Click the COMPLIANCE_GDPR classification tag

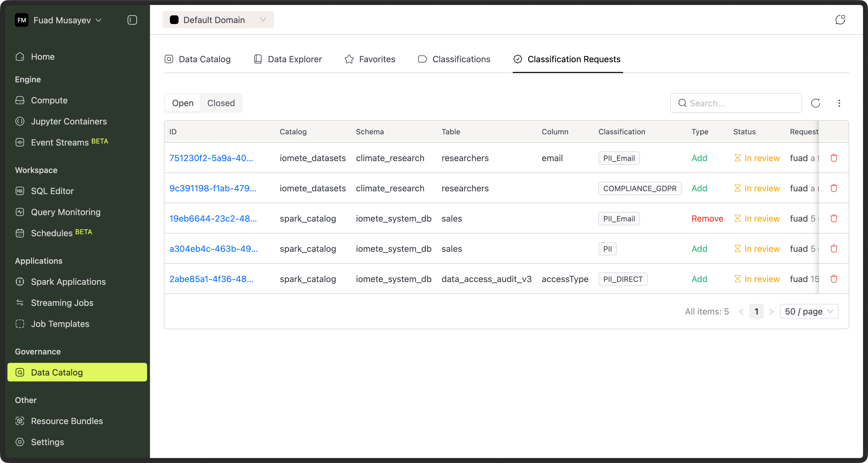click(x=640, y=188)
